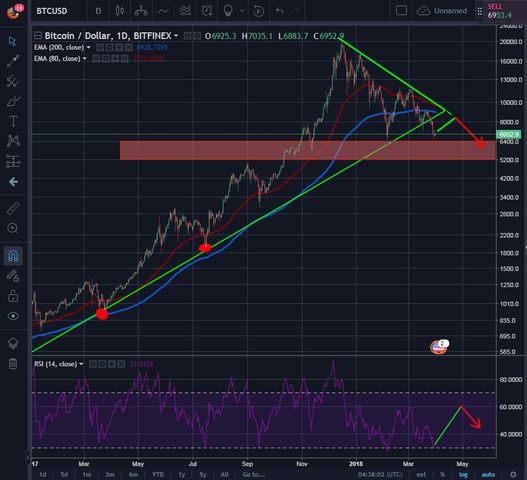This screenshot has width=527, height=480.
Task: Open the Unnamed chart layout cloud menu
Action: (x=442, y=11)
